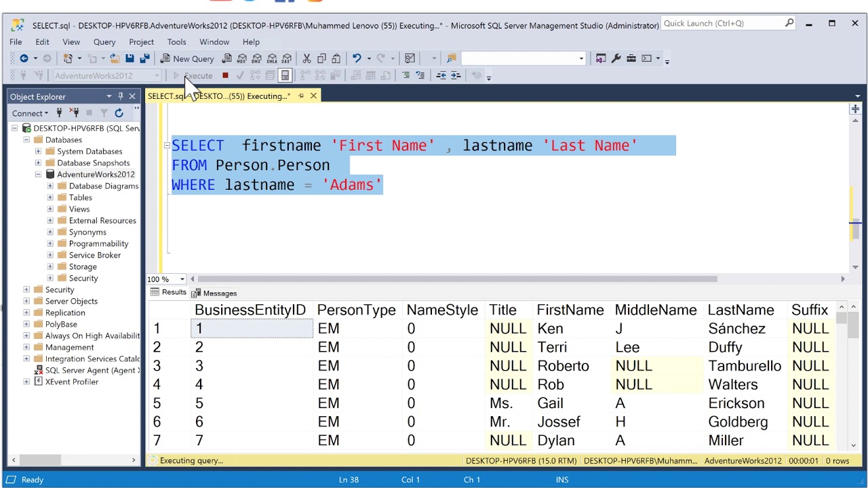Expand the Programmability folder node
This screenshot has width=868, height=488.
[x=50, y=243]
